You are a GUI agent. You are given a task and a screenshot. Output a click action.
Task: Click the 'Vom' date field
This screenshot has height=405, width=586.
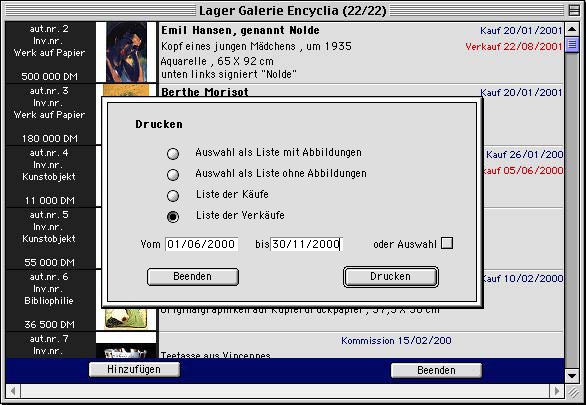pos(201,244)
